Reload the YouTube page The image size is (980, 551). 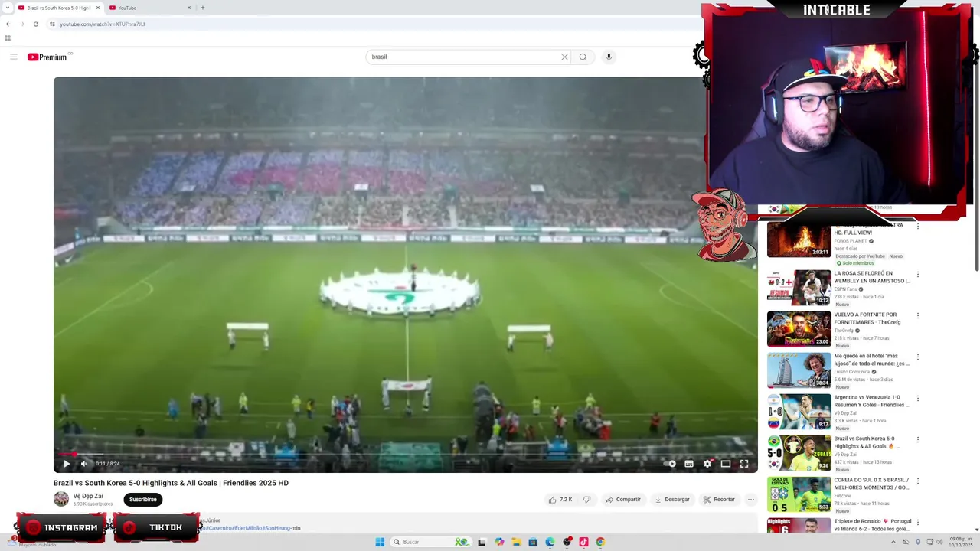click(x=35, y=24)
